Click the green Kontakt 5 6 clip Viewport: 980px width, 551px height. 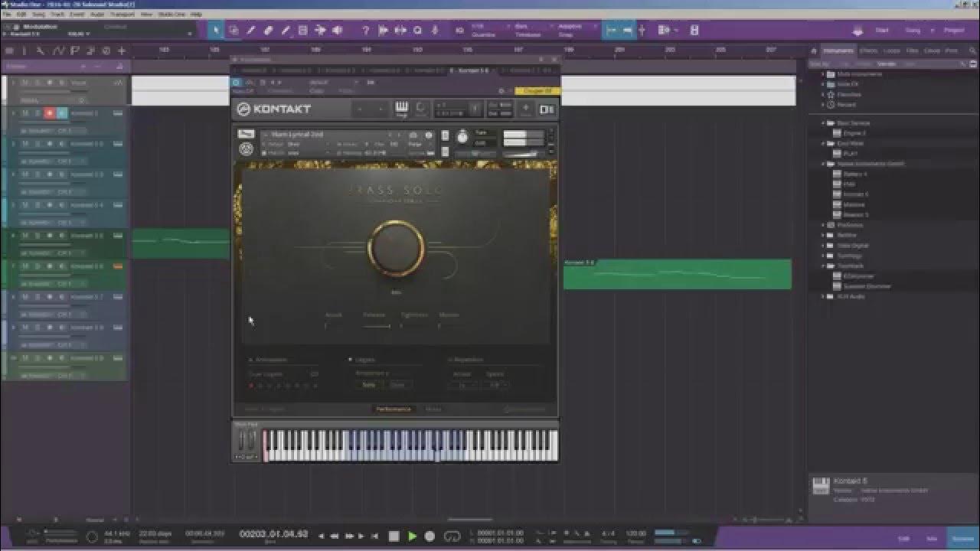pos(677,274)
